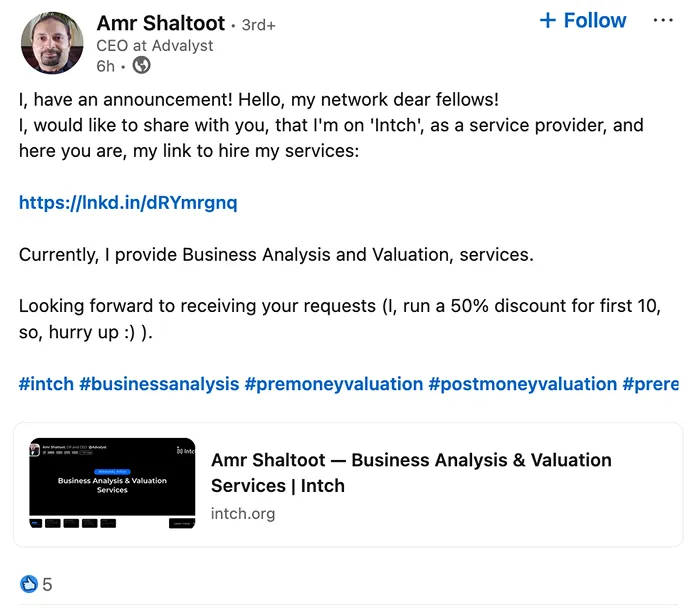The image size is (696, 610).
Task: Click the link preview title text
Action: pos(411,472)
